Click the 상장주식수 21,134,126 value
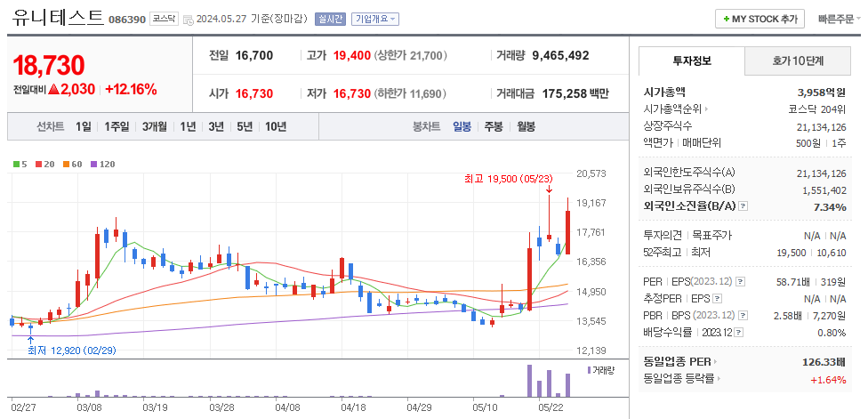868x419 pixels. click(x=822, y=126)
